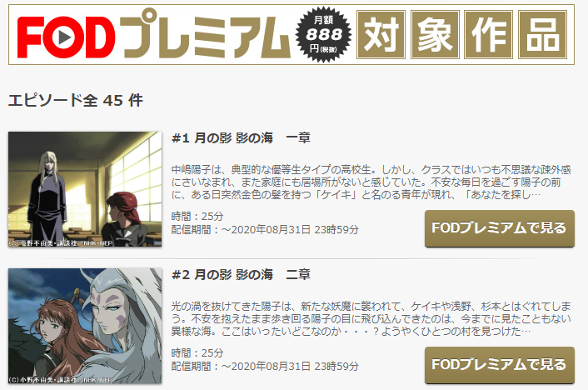Click the black 月額888円 price badge

[x=323, y=34]
